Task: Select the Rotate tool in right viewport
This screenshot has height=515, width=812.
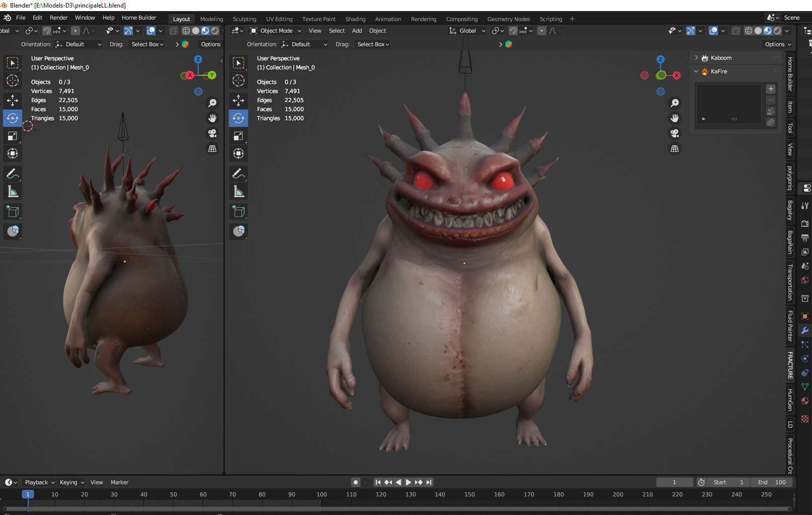Action: pyautogui.click(x=238, y=118)
